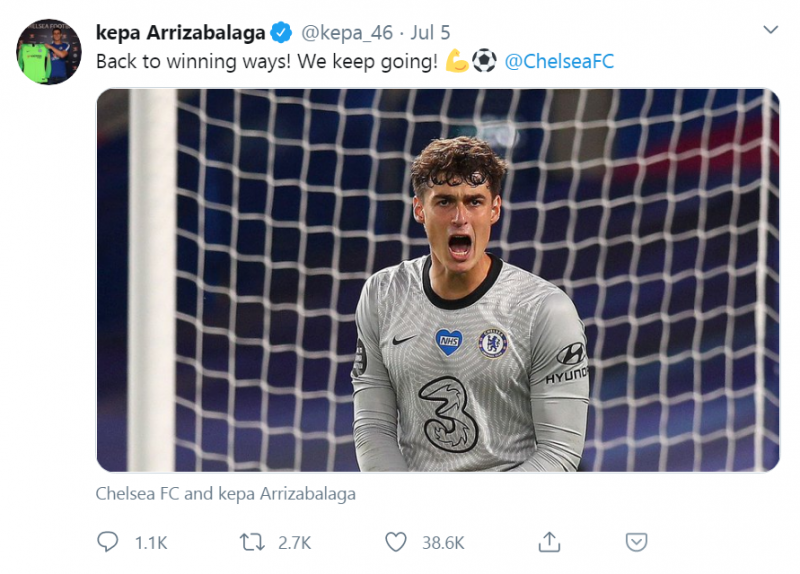Image resolution: width=800 pixels, height=574 pixels.
Task: Open the share tweet upload icon
Action: (x=548, y=541)
